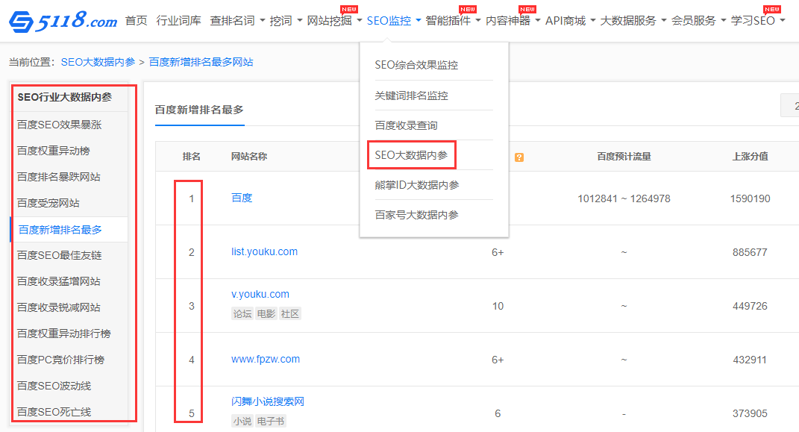799x432 pixels.
Task: Expand the 大数据服务 dropdown menu
Action: tap(633, 21)
